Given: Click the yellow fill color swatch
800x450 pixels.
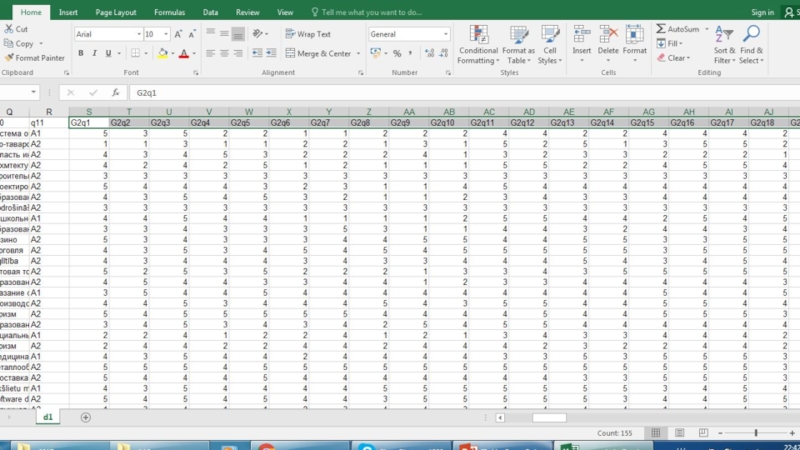Looking at the screenshot, I should pyautogui.click(x=162, y=53).
